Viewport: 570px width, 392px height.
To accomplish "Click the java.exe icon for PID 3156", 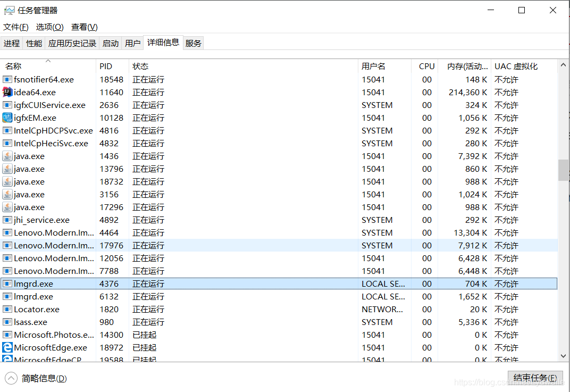I will 7,194.
